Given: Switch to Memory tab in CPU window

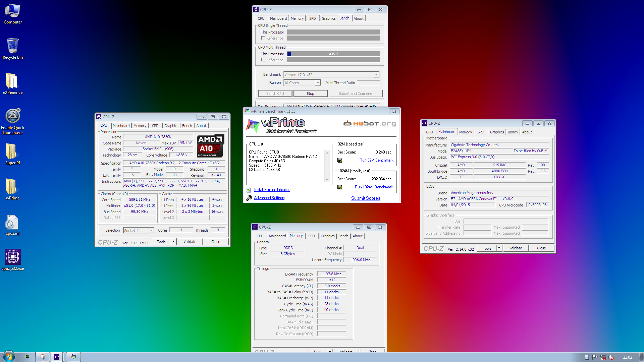Looking at the screenshot, I should [140, 126].
